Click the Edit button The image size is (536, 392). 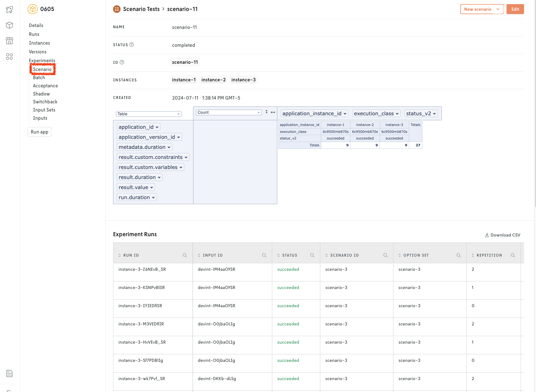[515, 9]
